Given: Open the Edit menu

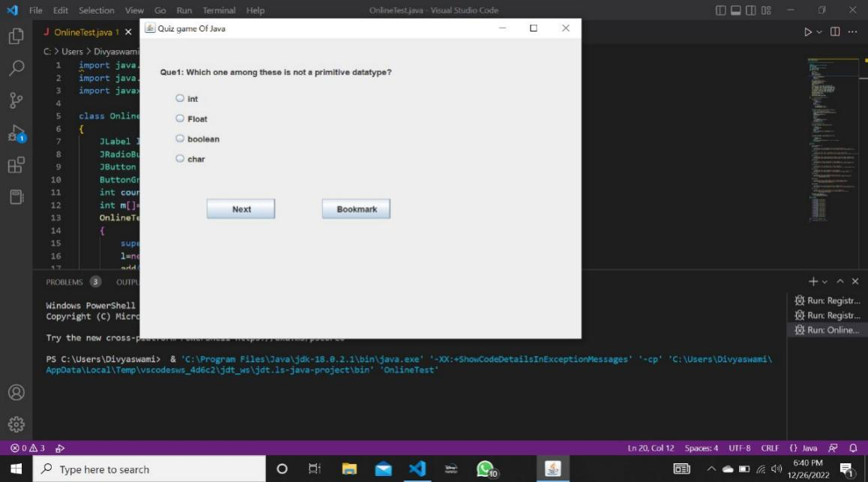Looking at the screenshot, I should [x=60, y=10].
